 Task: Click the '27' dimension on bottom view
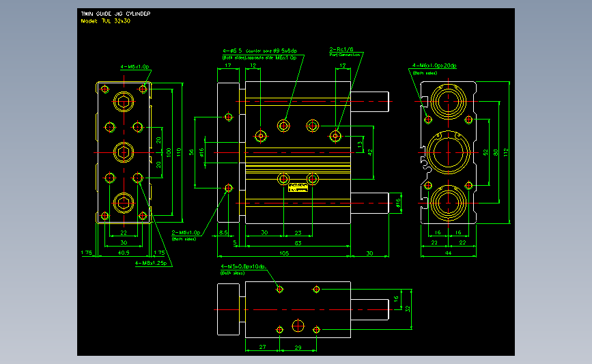262,347
